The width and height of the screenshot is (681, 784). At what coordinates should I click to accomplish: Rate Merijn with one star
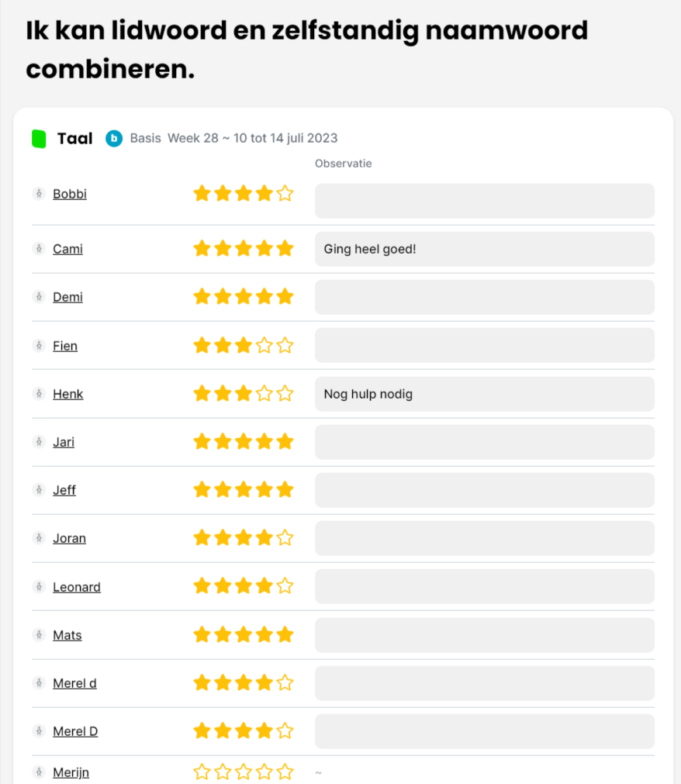(202, 772)
